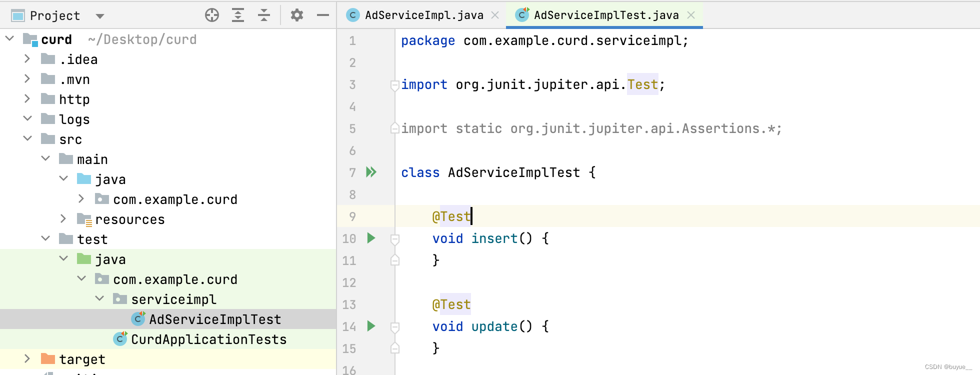
Task: Fold the update method at line 14
Action: [x=394, y=327]
